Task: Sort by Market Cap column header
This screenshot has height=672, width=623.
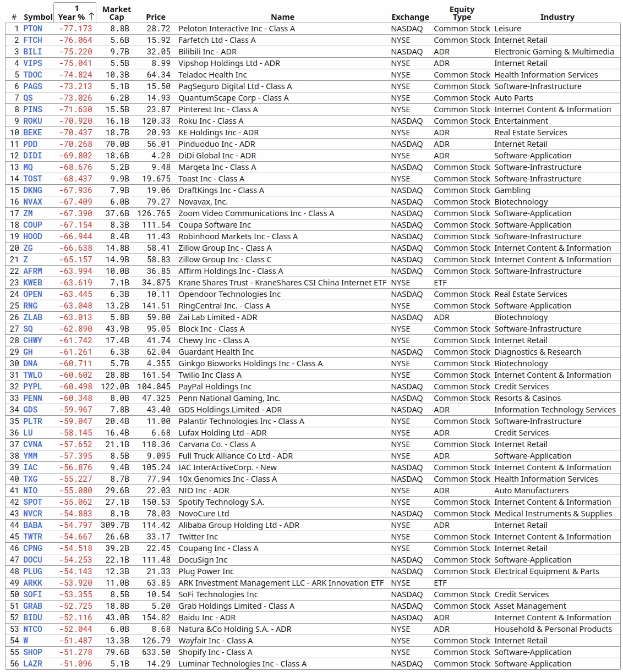Action: (117, 13)
